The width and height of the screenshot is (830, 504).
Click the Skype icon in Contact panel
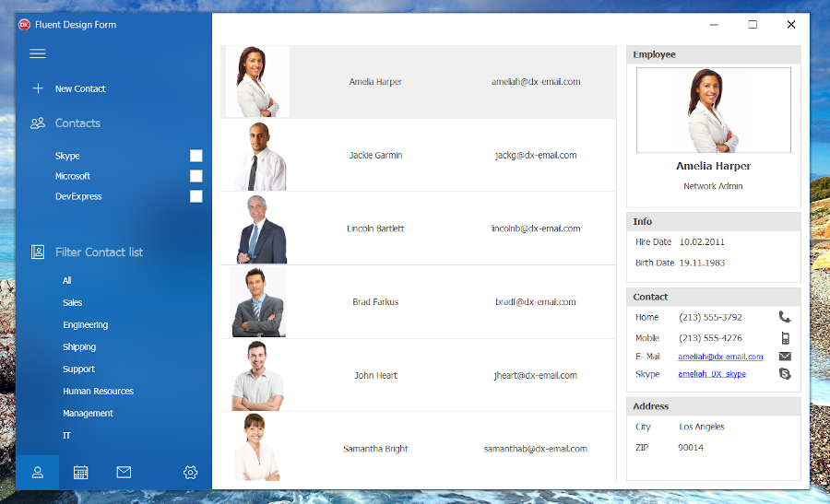[785, 374]
